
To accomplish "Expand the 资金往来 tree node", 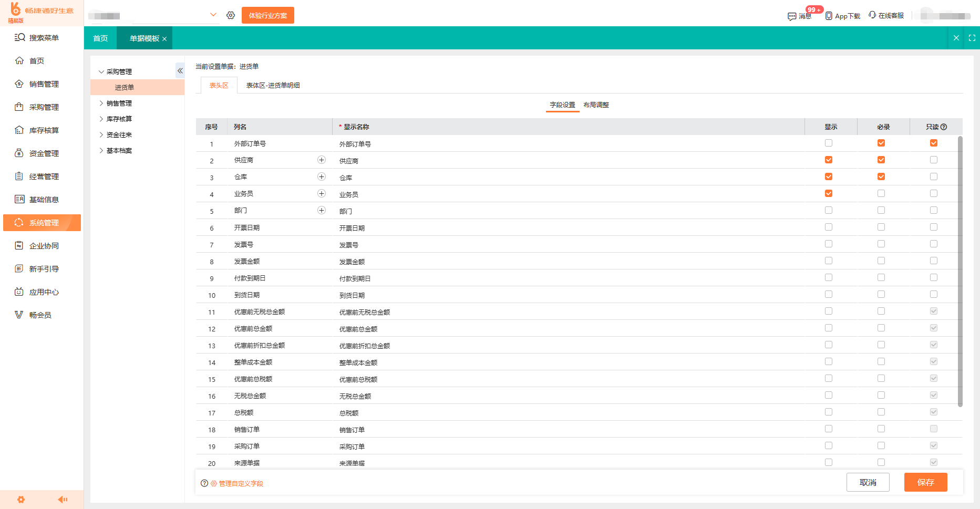I will click(101, 134).
